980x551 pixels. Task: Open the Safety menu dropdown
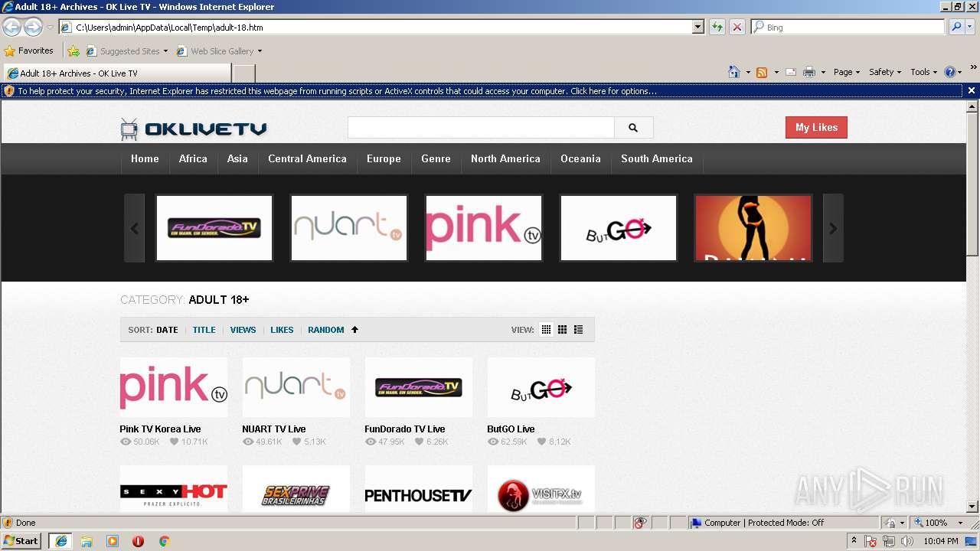885,72
